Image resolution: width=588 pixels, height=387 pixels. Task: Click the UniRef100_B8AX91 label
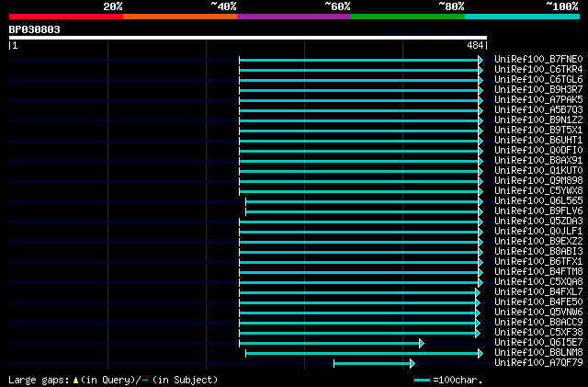tap(538, 161)
